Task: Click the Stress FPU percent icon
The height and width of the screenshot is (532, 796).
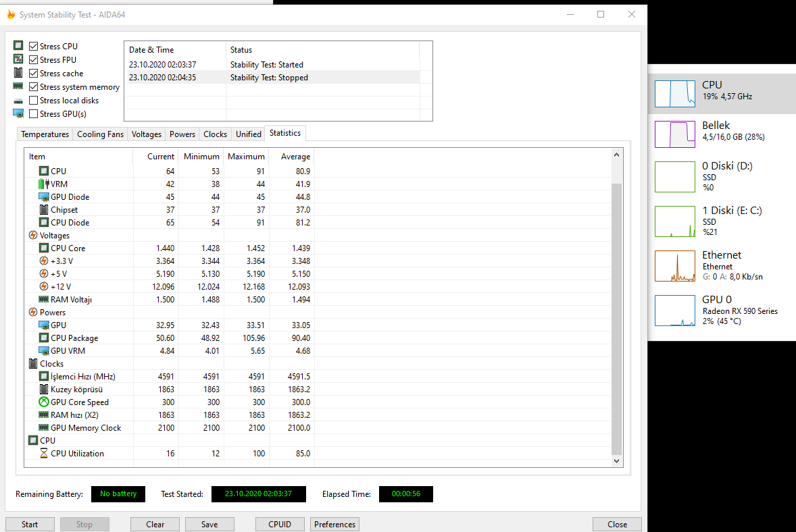Action: (18, 59)
